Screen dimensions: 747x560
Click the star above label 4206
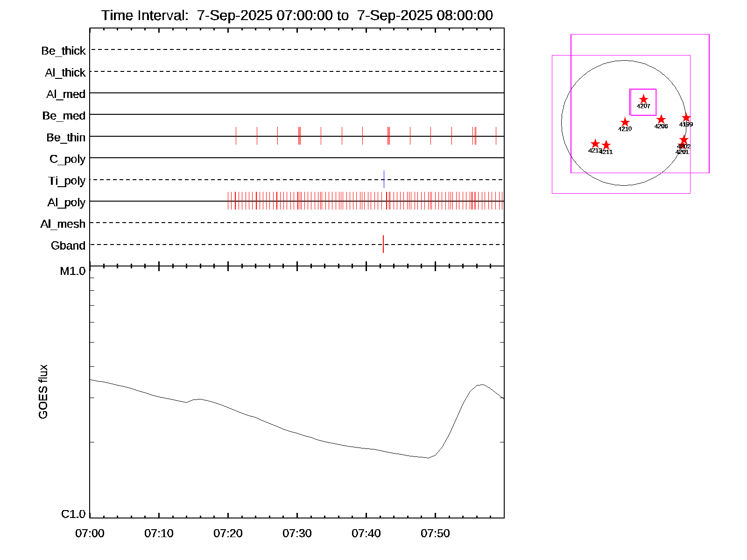pyautogui.click(x=661, y=119)
